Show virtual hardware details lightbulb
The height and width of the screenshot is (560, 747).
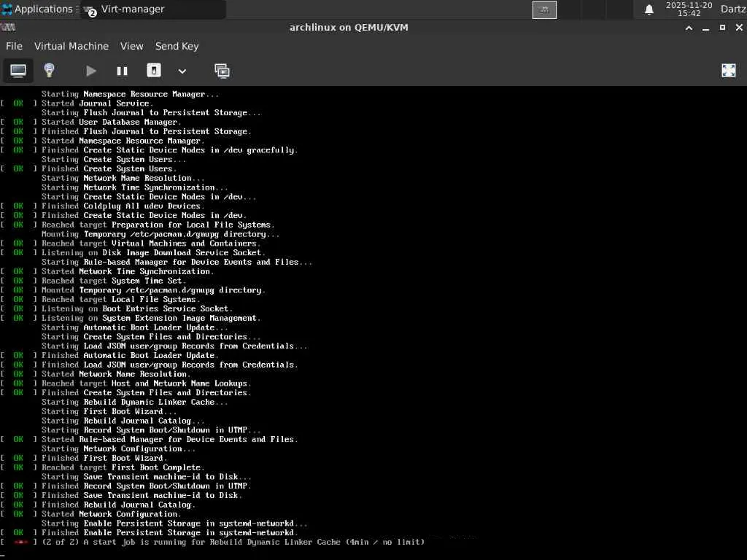(49, 71)
